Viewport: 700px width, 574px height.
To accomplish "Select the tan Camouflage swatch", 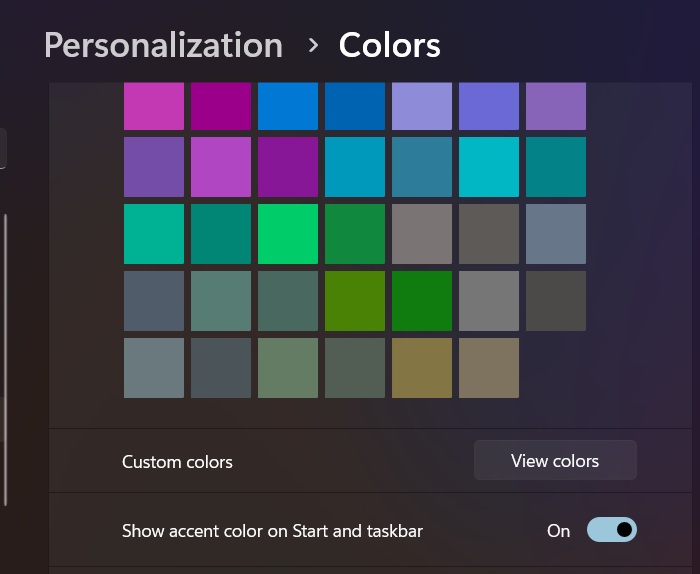I will coord(489,368).
